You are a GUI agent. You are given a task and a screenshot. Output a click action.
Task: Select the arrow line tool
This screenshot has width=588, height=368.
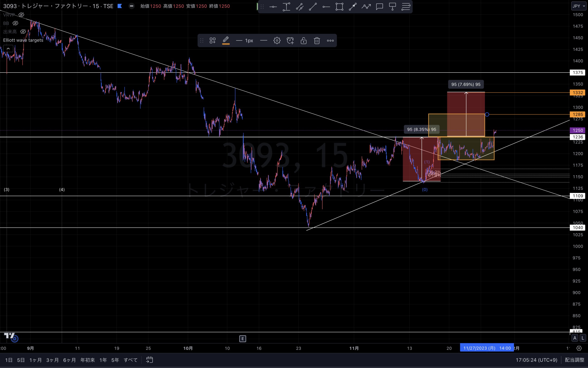pyautogui.click(x=353, y=7)
